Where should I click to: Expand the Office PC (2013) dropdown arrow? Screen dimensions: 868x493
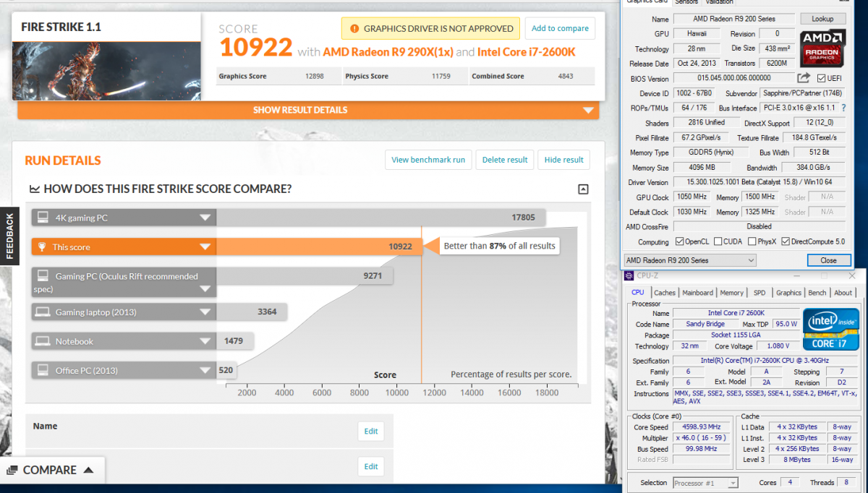(206, 370)
